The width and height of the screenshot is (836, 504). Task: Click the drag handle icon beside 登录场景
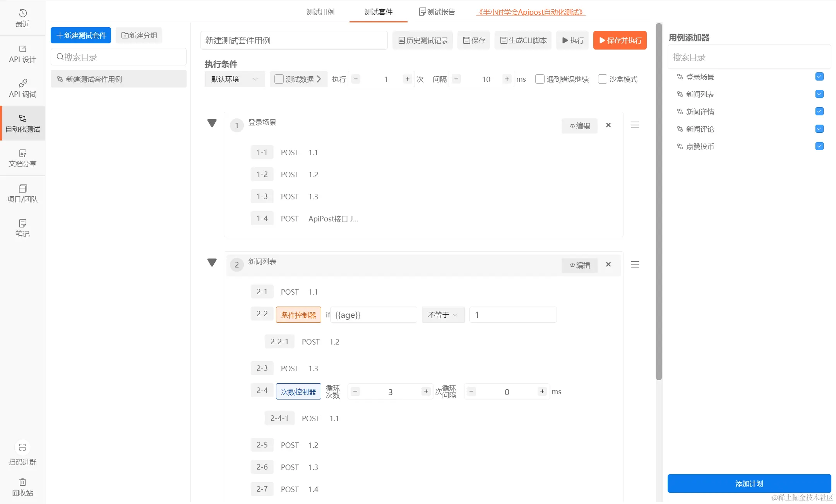635,125
